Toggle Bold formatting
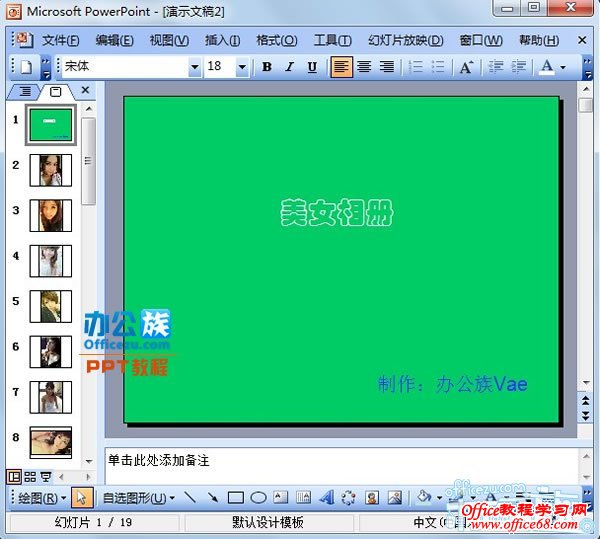Screen dimensions: 600x539 point(267,67)
